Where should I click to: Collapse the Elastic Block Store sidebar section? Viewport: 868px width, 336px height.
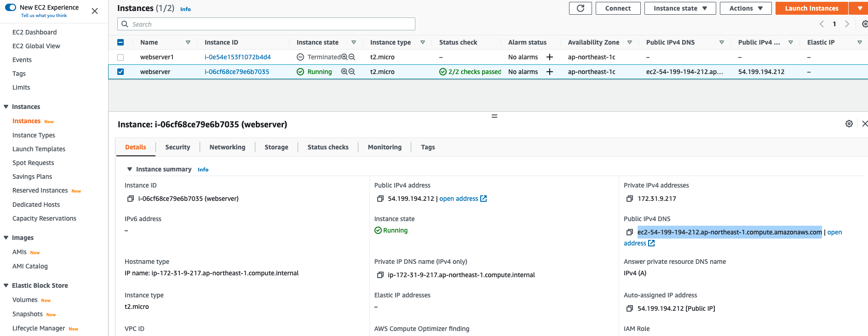pos(6,285)
